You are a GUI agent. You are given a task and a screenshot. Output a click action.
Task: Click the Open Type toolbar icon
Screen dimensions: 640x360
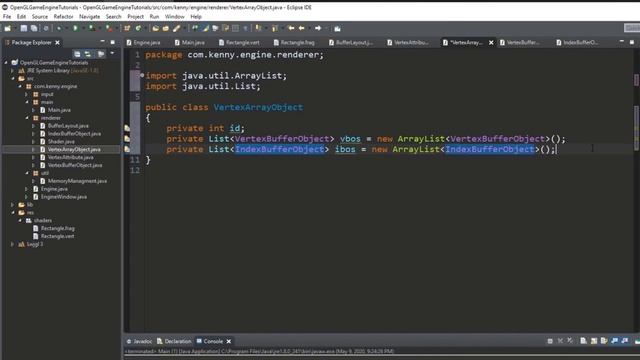coord(155,28)
